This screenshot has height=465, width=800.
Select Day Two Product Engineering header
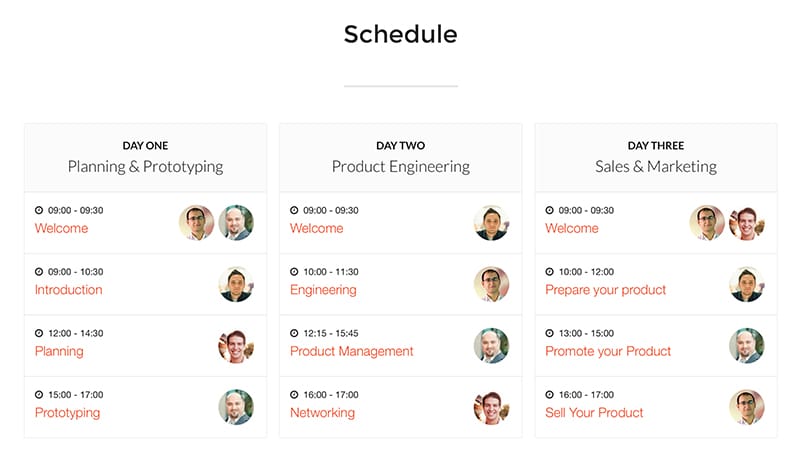point(401,157)
